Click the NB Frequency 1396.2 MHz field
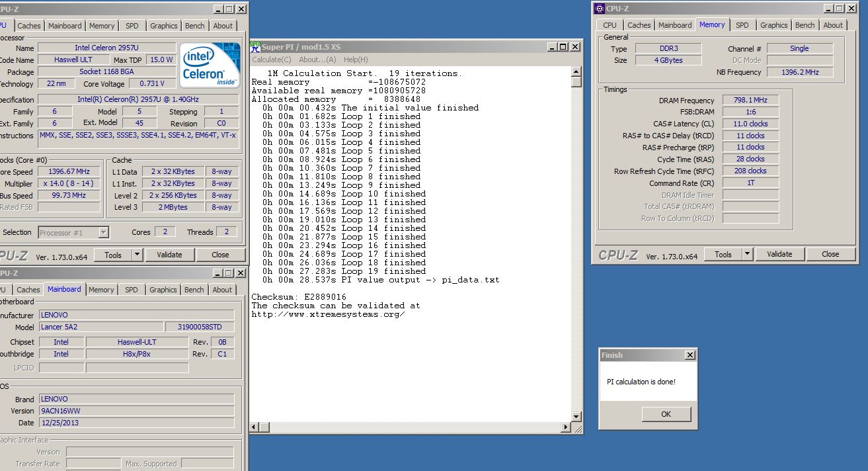The image size is (868, 471). point(799,72)
